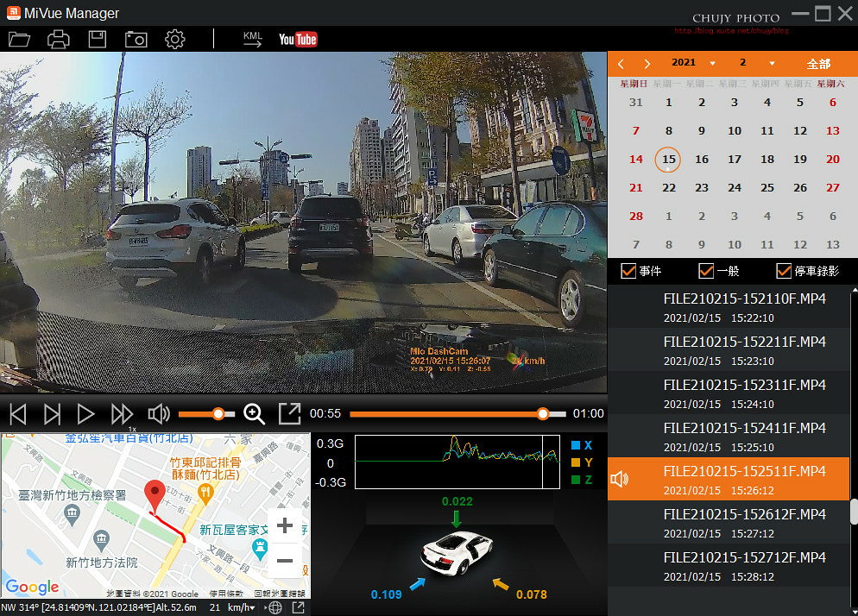This screenshot has width=858, height=616.
Task: Select FILE210215-152612F.MP4
Action: 729,523
